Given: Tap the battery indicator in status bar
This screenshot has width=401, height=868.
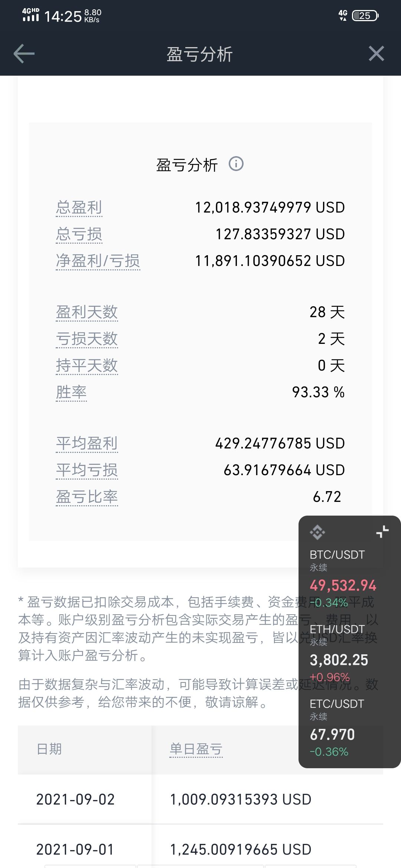Looking at the screenshot, I should 365,16.
